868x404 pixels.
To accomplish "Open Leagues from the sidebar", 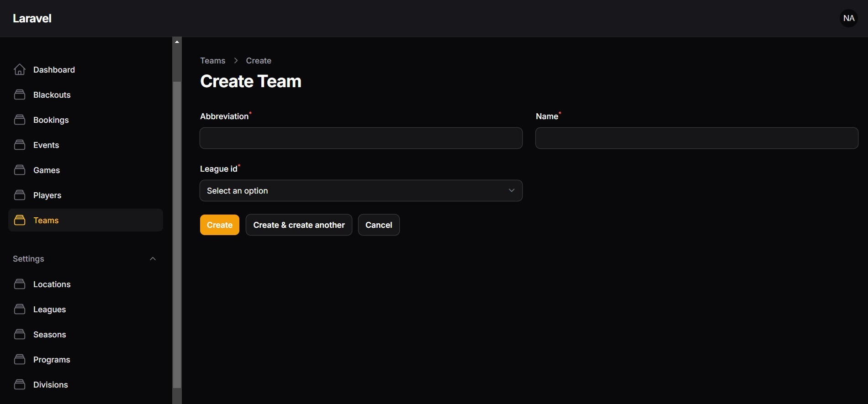I will point(49,310).
